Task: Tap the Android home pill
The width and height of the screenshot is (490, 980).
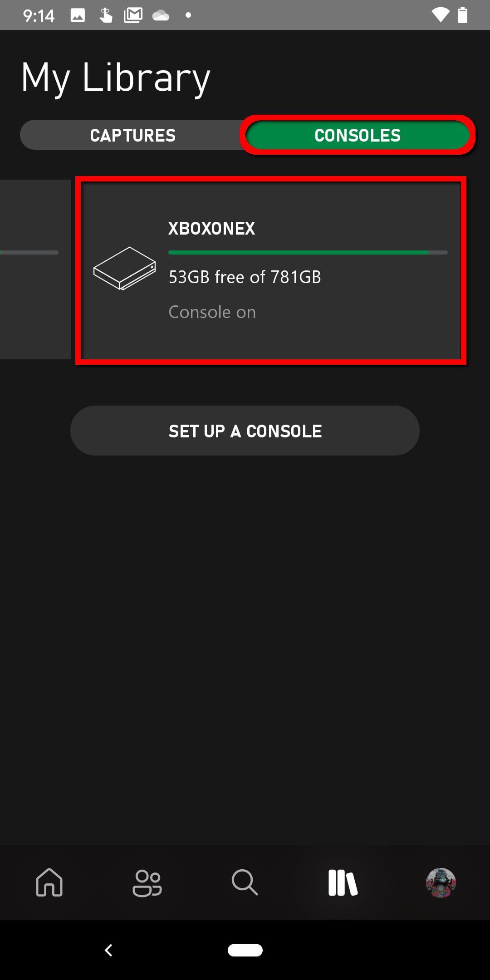Action: click(245, 950)
